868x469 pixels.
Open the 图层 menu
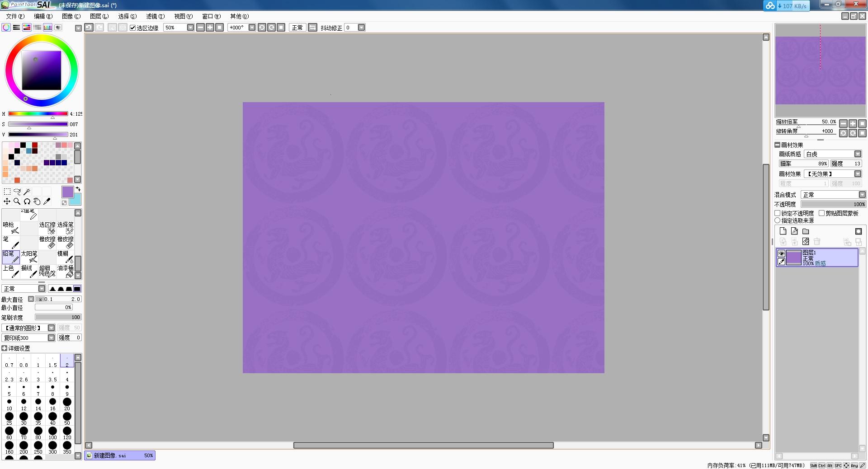coord(99,16)
